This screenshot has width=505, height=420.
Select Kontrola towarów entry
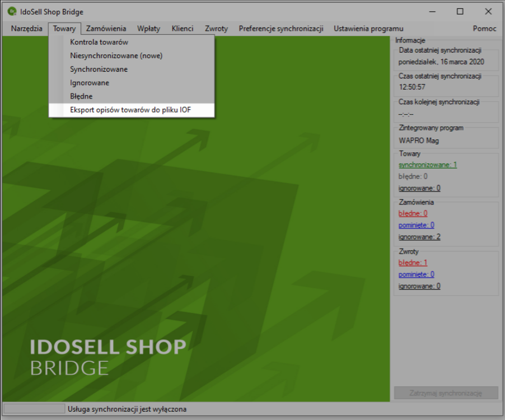tap(132, 42)
